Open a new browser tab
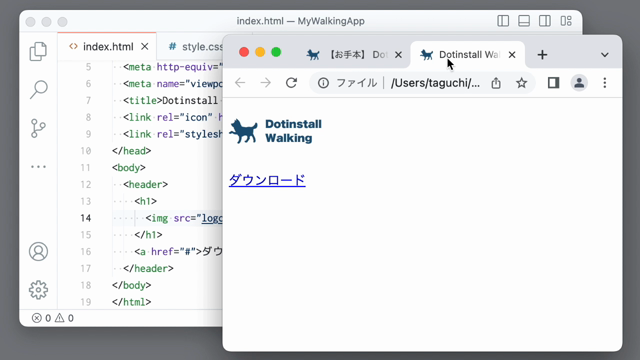This screenshot has height=360, width=640. click(x=542, y=55)
